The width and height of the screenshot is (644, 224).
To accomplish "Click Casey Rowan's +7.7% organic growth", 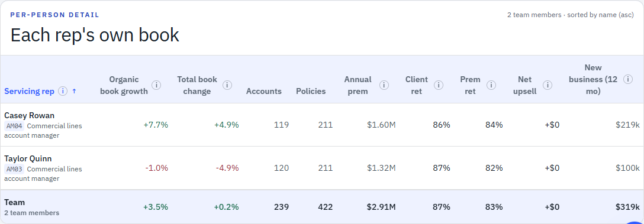I will point(156,125).
